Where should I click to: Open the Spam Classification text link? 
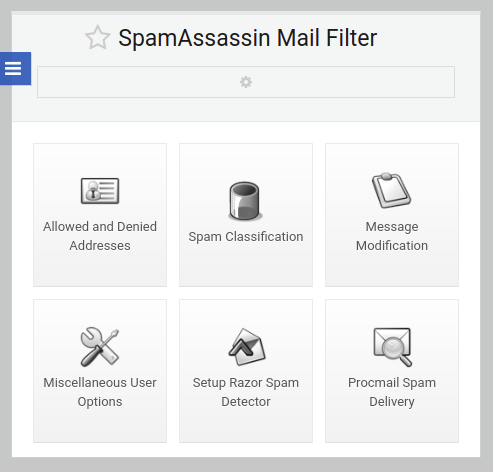246,237
